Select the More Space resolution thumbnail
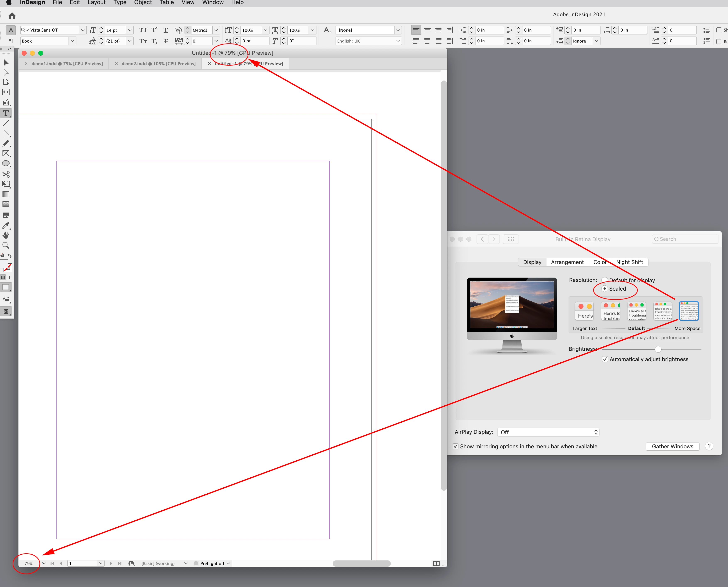 (688, 311)
